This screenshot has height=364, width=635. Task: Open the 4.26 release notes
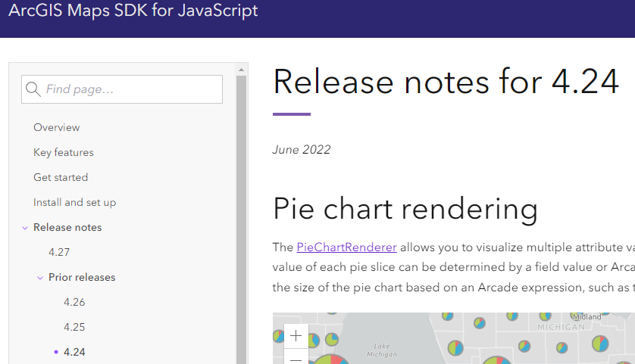pos(74,302)
